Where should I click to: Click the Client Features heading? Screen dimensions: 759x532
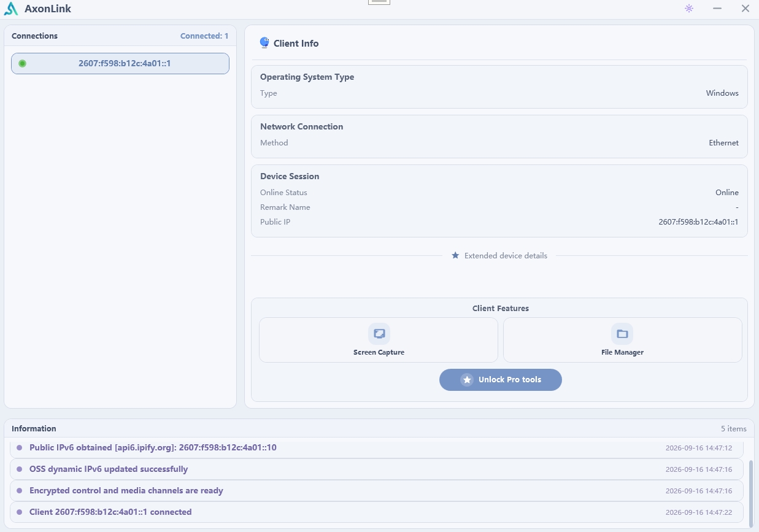(501, 309)
